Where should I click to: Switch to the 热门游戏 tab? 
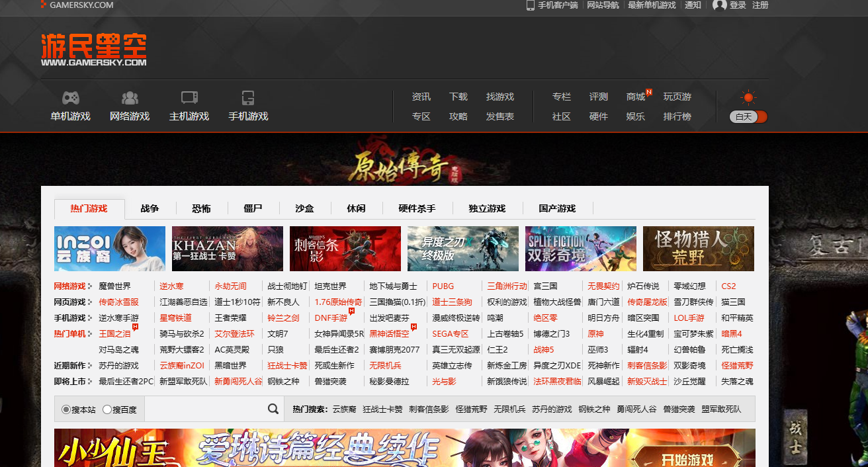(89, 208)
